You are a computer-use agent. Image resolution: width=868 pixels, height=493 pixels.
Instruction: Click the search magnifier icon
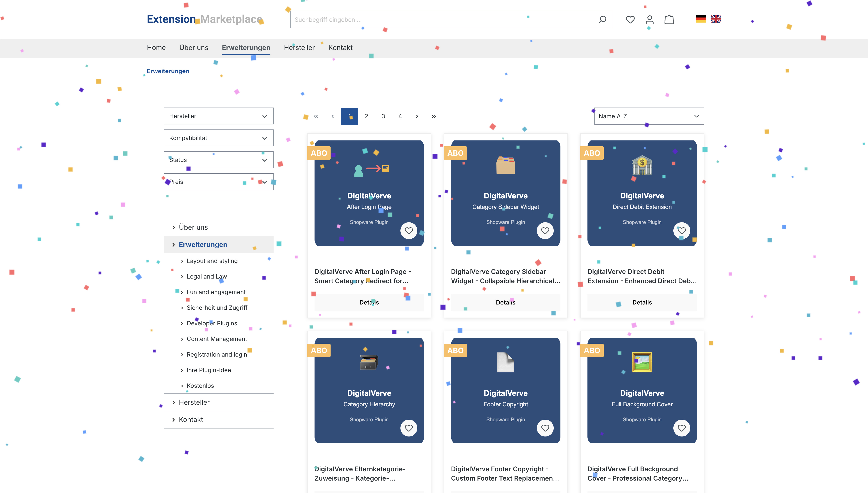602,20
